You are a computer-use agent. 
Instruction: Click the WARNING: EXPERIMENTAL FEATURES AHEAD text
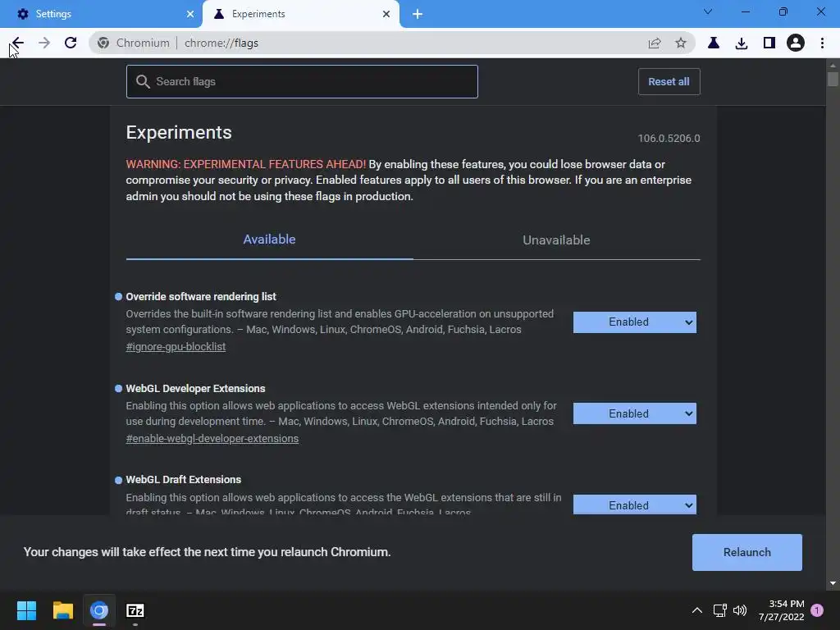(x=246, y=164)
